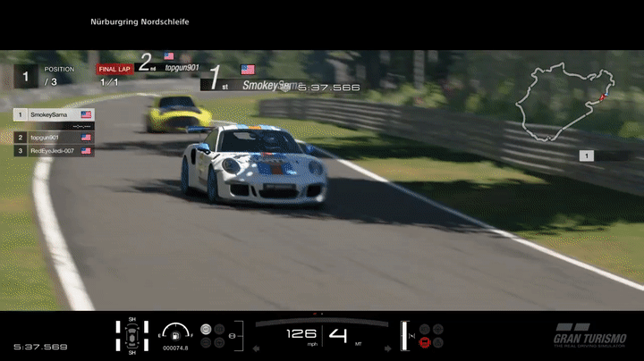Click the gear number 4 indicator
This screenshot has height=361, width=644.
point(337,335)
